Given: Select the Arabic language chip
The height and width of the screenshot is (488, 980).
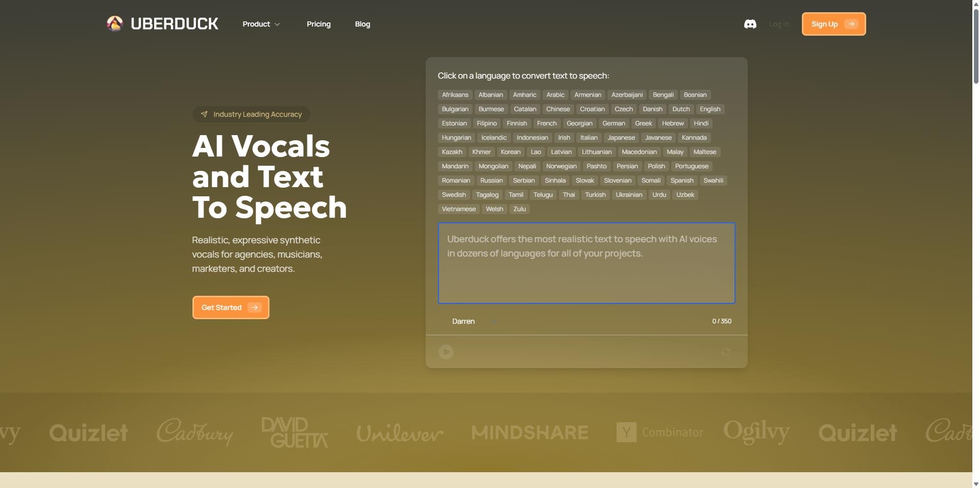Looking at the screenshot, I should click(555, 95).
